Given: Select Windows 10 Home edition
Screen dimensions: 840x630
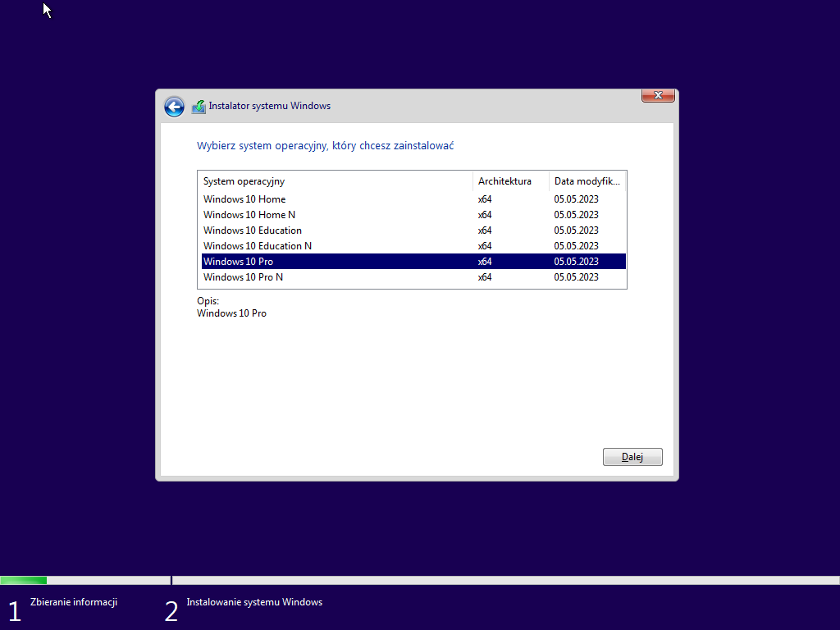Looking at the screenshot, I should (413, 199).
